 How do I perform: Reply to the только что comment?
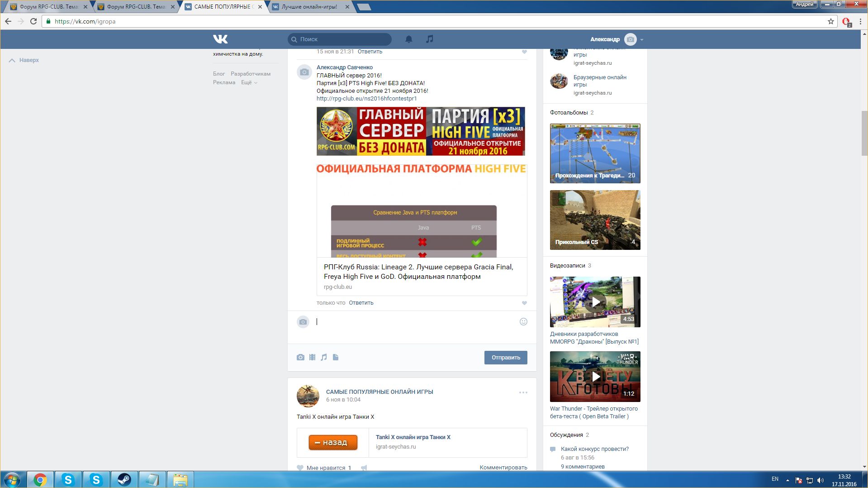[361, 303]
